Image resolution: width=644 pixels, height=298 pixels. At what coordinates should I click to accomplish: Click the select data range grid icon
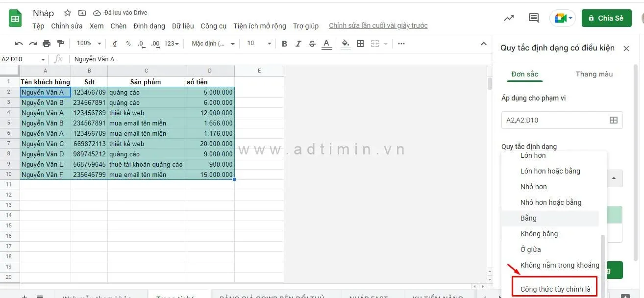(x=613, y=120)
